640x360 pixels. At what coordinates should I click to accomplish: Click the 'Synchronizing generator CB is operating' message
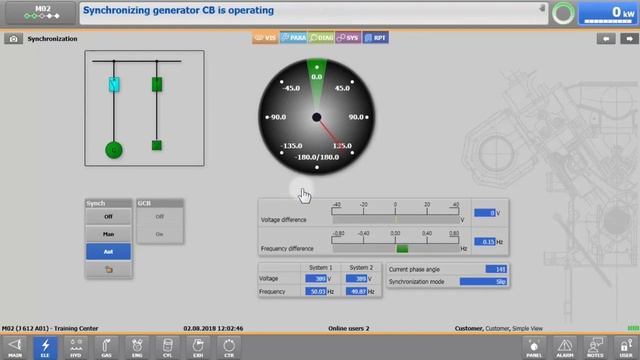tap(178, 11)
